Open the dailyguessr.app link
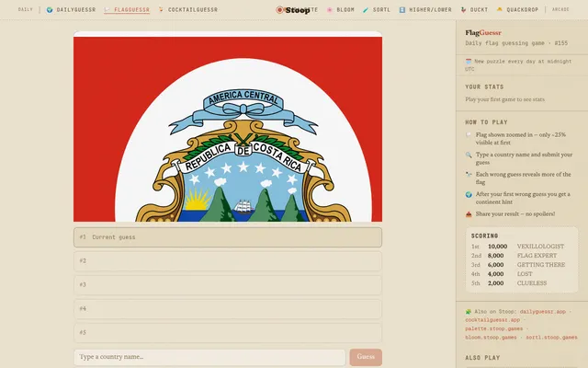Viewport: 588px width, 368px height. (x=542, y=312)
